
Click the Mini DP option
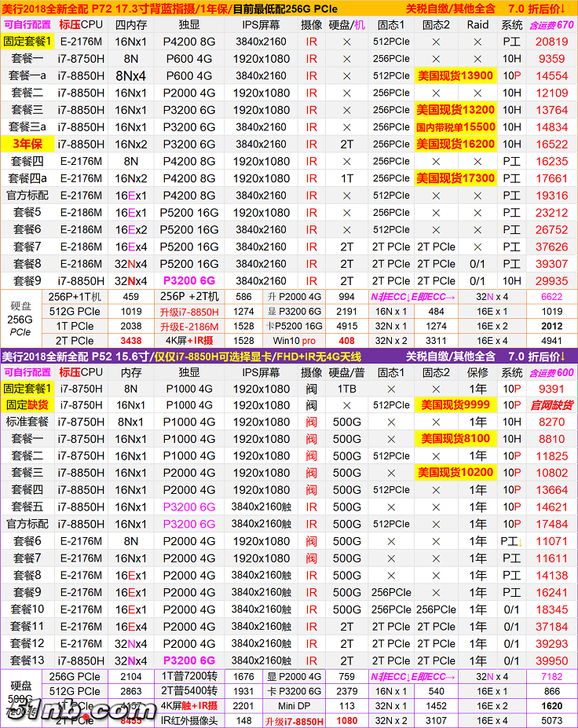coord(294,706)
